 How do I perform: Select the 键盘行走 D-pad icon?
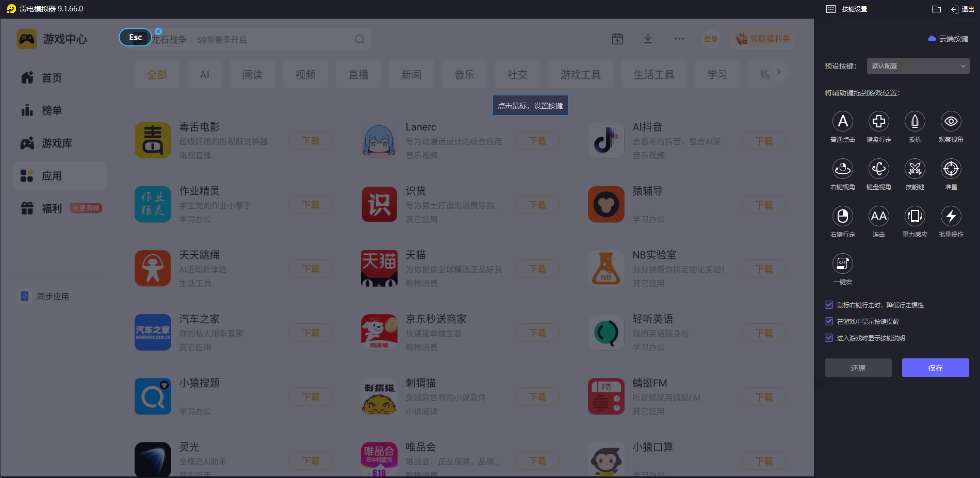[x=879, y=121]
